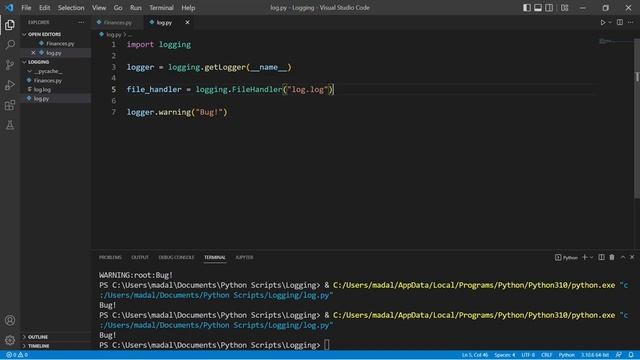The image size is (640, 360).
Task: Open the Search view in activity bar
Action: [x=10, y=45]
